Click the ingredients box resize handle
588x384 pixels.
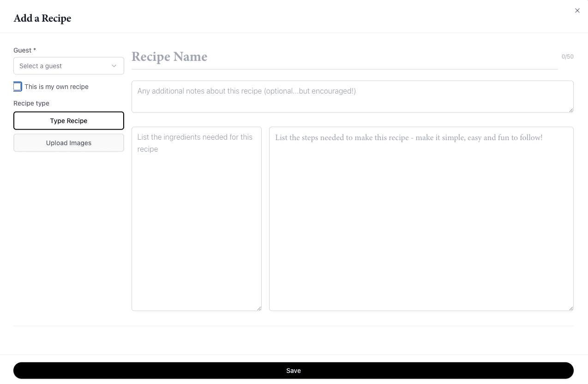259,308
